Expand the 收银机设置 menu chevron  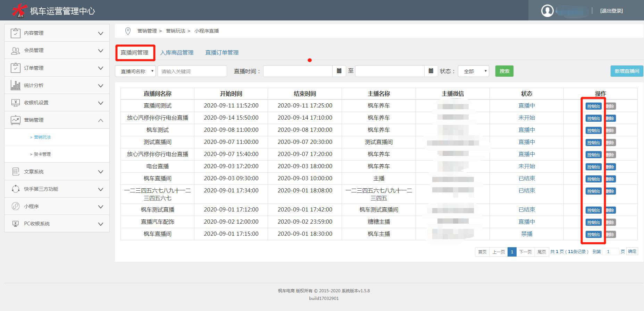pyautogui.click(x=101, y=103)
